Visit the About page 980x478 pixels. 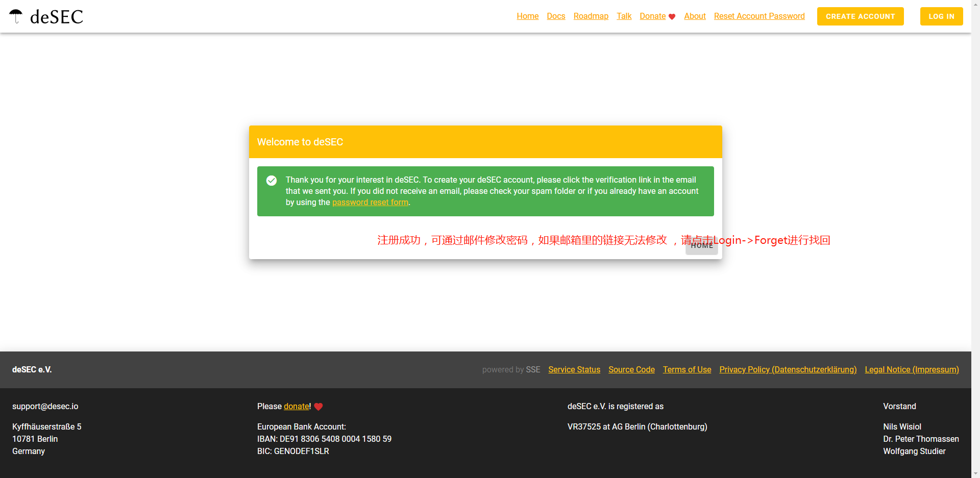pyautogui.click(x=695, y=16)
